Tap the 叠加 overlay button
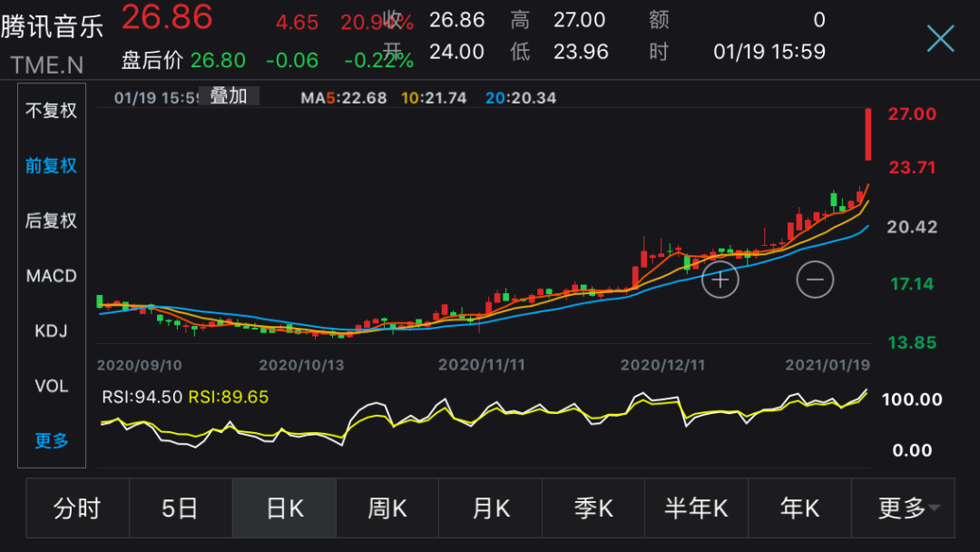The image size is (980, 552). [229, 96]
